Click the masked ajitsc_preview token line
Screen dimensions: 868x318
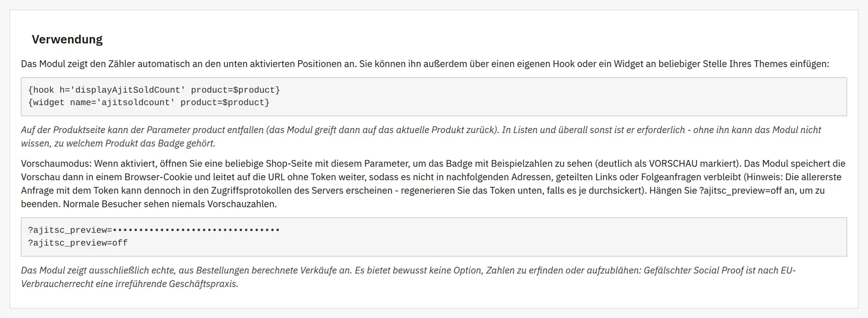pos(154,230)
